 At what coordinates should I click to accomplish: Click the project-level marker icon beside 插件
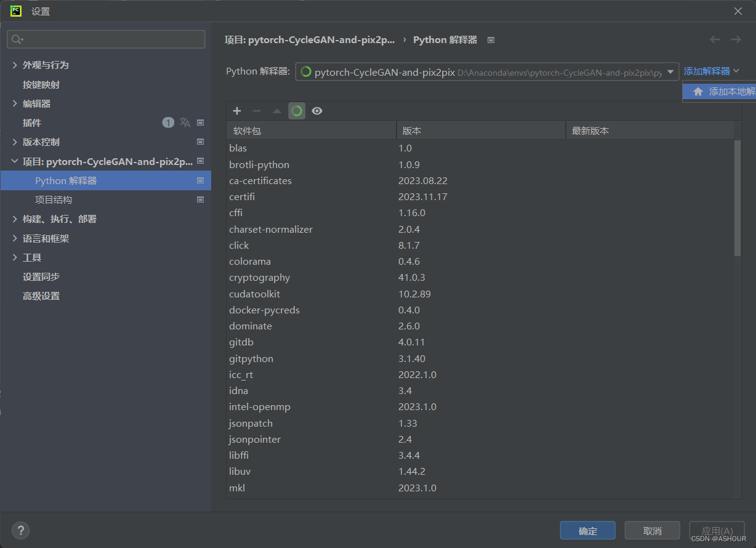(200, 123)
